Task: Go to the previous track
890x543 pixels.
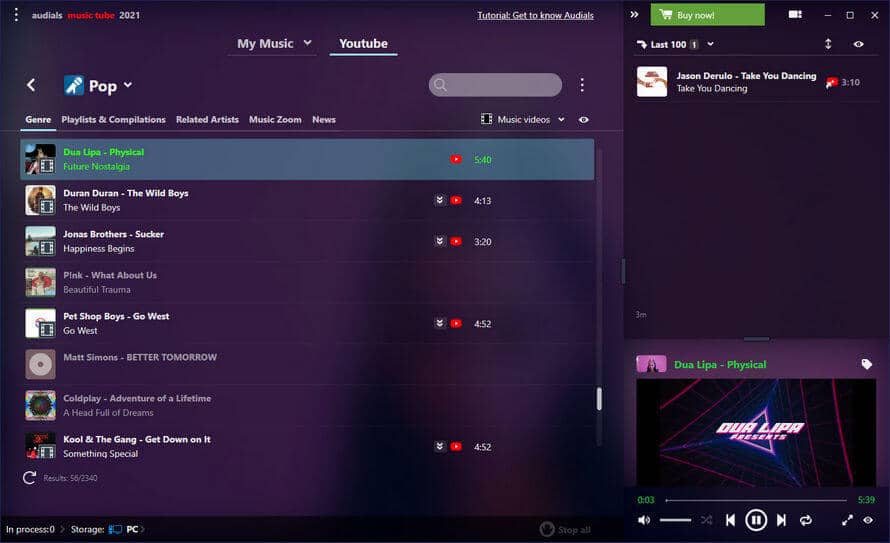Action: tap(731, 520)
